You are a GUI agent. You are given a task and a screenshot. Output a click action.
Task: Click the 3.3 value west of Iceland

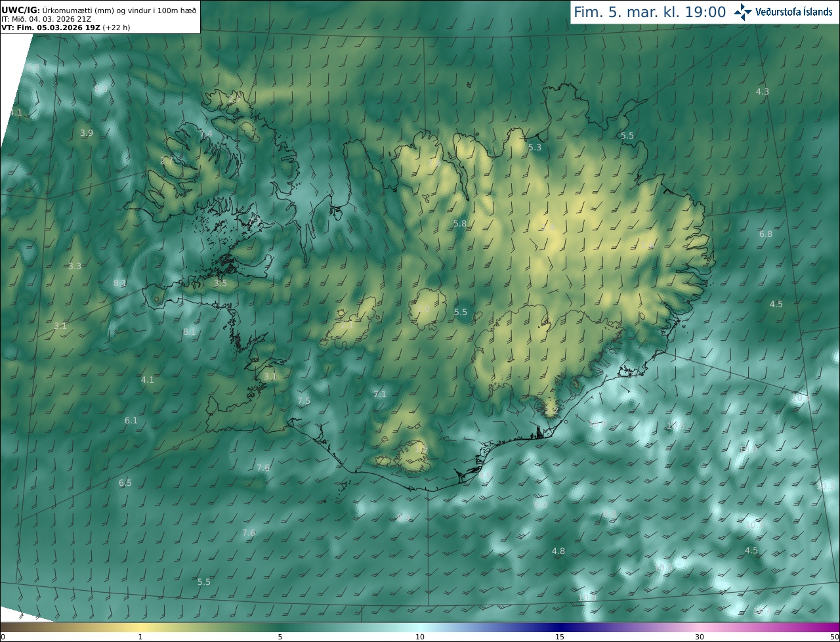tap(75, 267)
